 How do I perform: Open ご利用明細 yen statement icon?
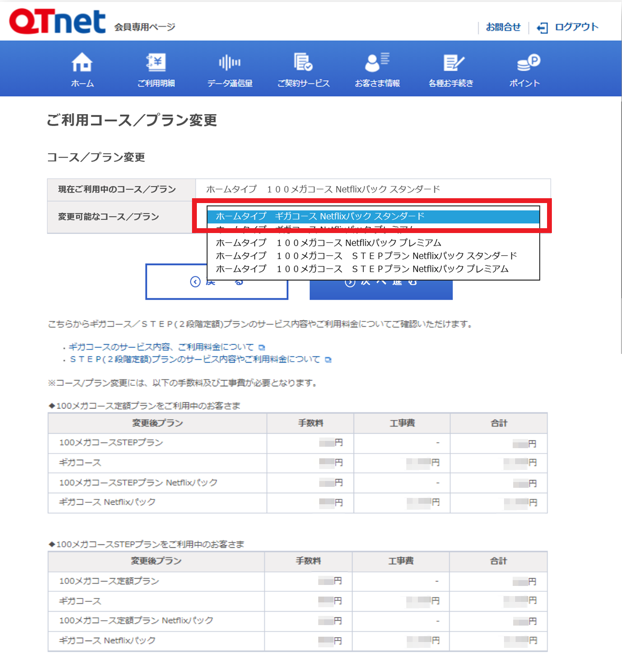(x=156, y=62)
